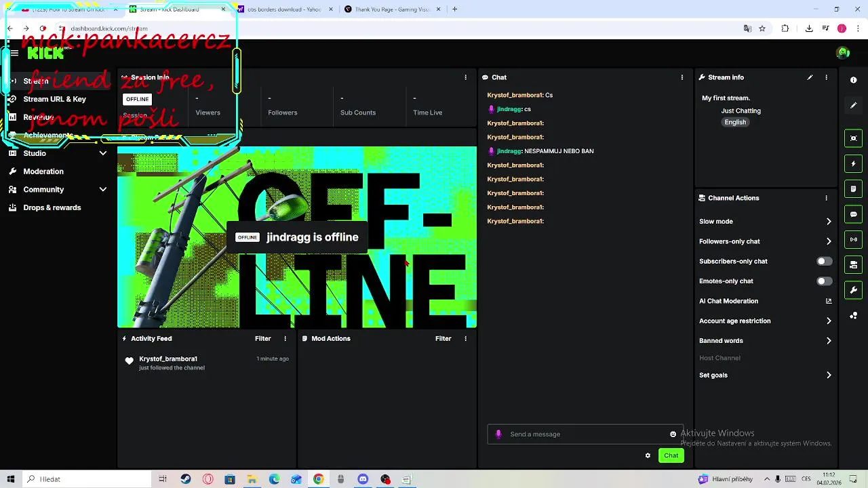Open the user avatar in the top right
This screenshot has height=488, width=868.
(843, 52)
